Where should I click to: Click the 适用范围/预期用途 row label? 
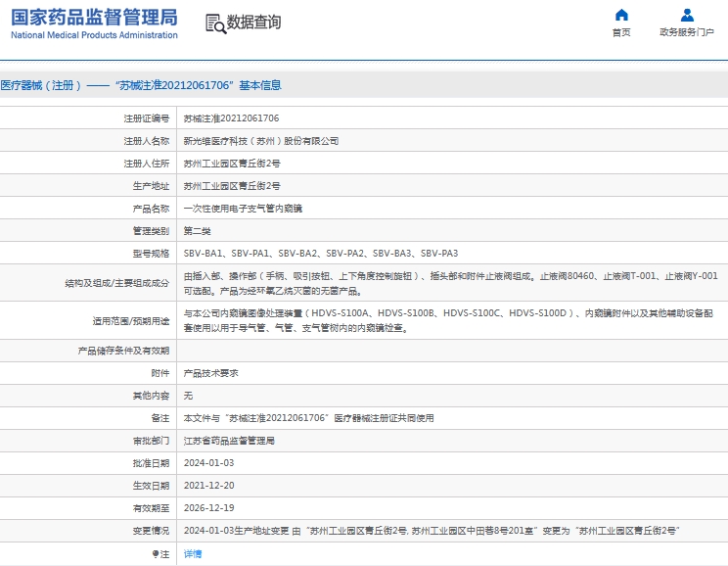[x=131, y=321]
